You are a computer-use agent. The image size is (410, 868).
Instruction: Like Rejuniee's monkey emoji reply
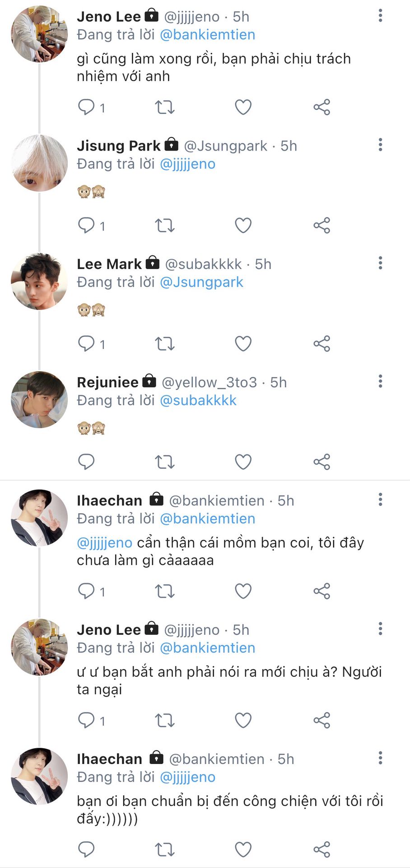[243, 462]
